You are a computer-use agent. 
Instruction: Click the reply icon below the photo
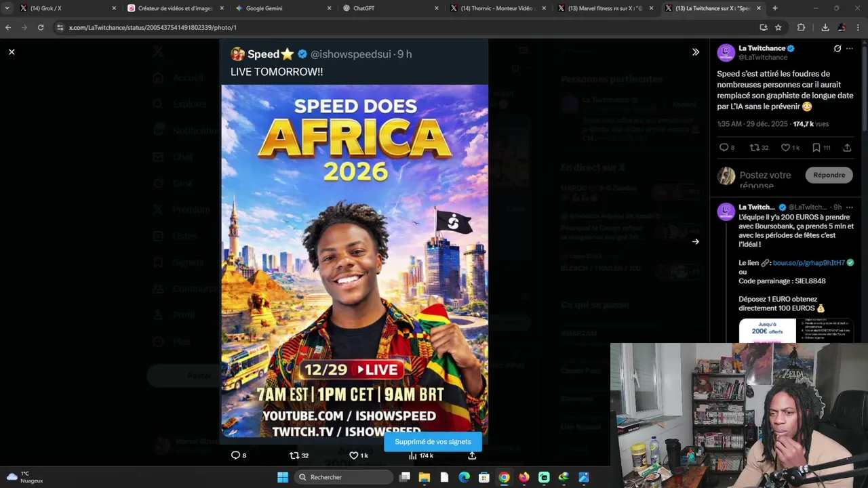point(235,455)
